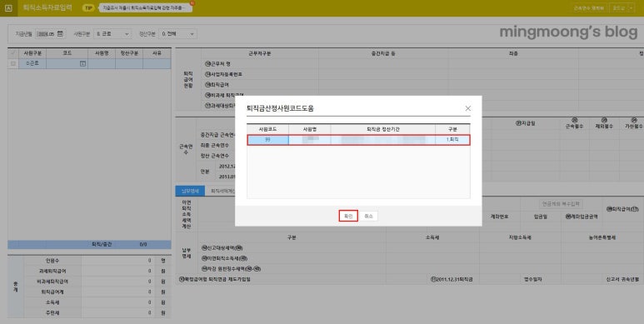Click the 사원명 column header in dialog
Screen dimensions: 644x324
click(x=310, y=129)
